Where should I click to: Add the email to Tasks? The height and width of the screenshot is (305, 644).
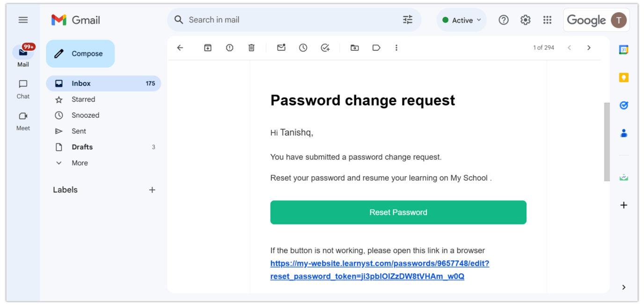point(325,47)
